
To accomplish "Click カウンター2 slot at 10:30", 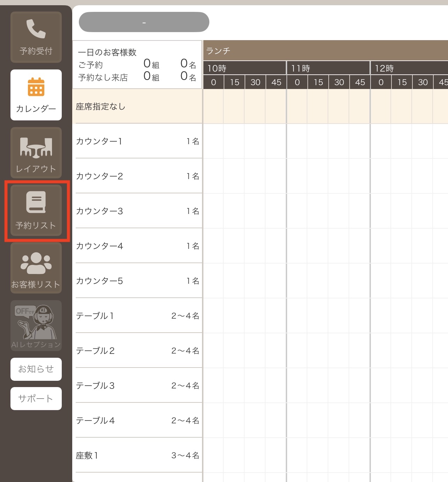I will [x=255, y=176].
